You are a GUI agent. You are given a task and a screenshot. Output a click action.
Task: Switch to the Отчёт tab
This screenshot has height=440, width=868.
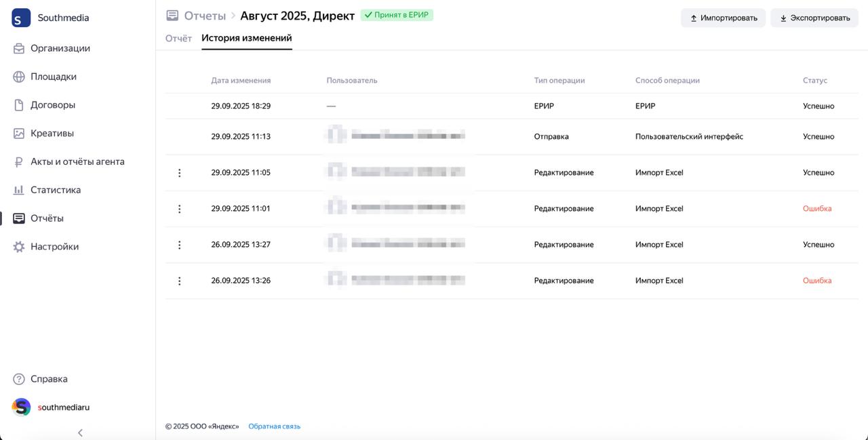pyautogui.click(x=178, y=38)
